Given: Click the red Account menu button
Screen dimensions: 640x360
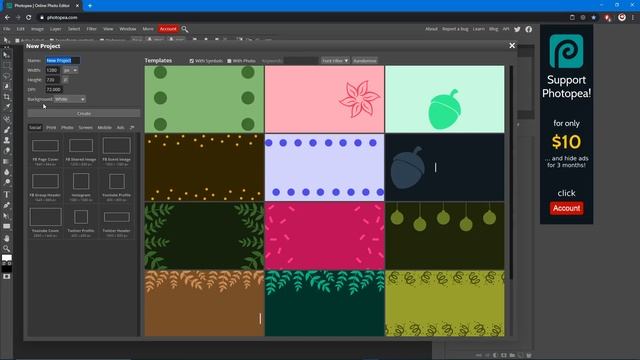Looking at the screenshot, I should (168, 29).
